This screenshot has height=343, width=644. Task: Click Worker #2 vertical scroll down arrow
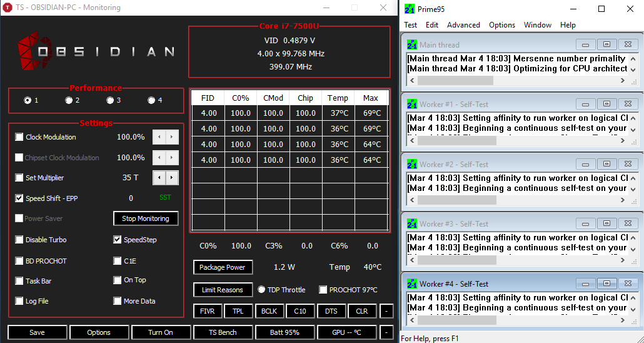click(x=633, y=190)
